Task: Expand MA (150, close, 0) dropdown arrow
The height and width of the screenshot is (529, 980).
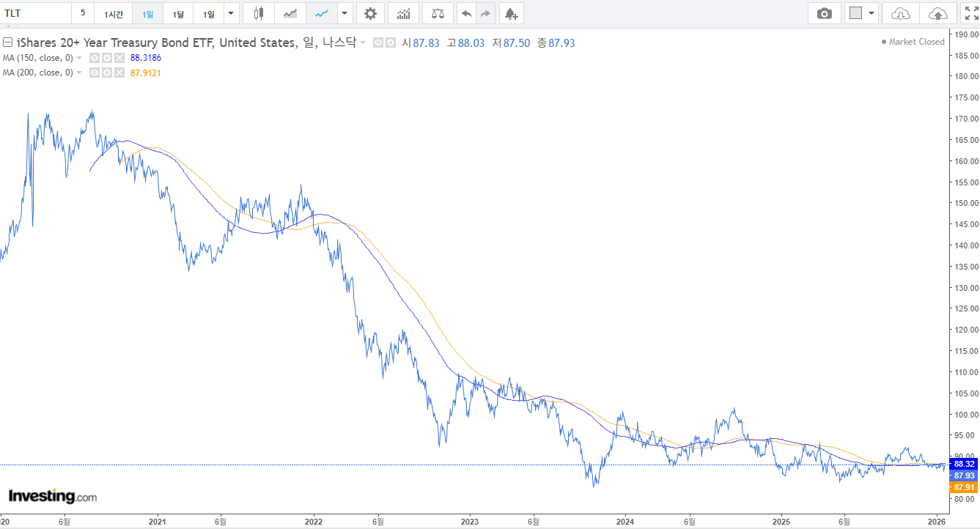Action: click(79, 57)
